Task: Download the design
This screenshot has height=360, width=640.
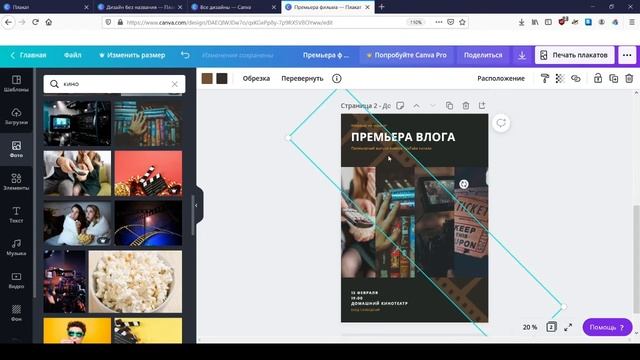Action: coord(522,55)
